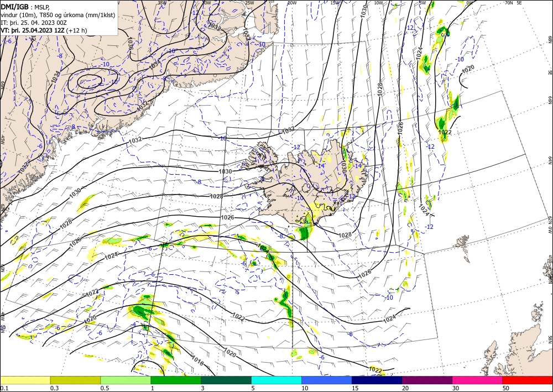Pick the cyan 5–10 legend swatch

tap(276, 380)
